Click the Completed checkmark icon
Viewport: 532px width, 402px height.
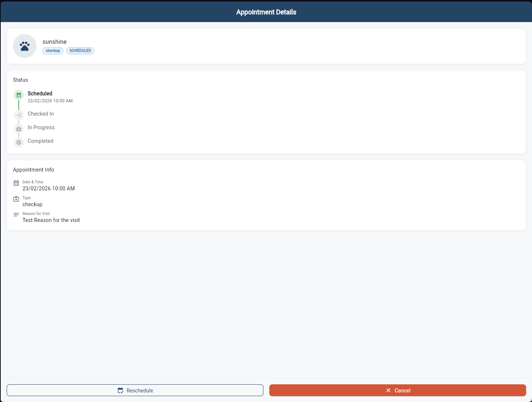[x=18, y=142]
